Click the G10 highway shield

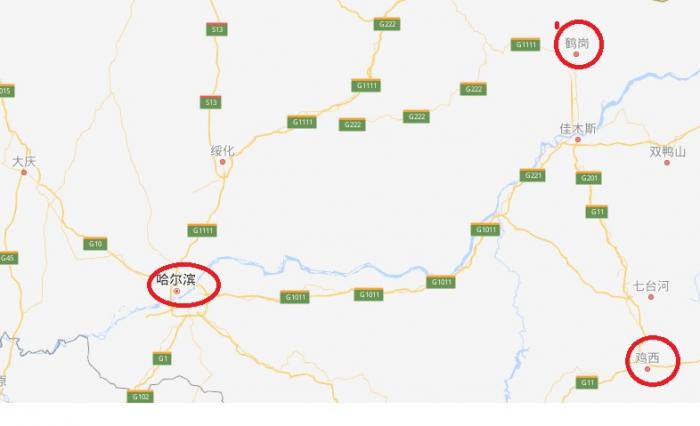(x=95, y=243)
